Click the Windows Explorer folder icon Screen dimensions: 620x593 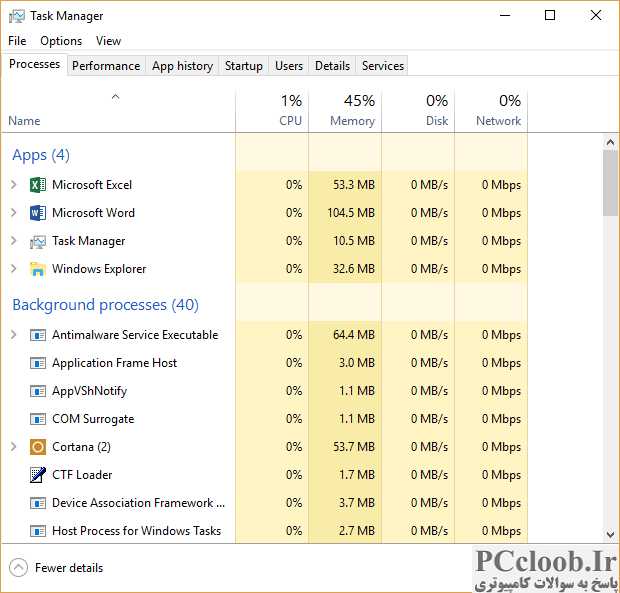[38, 269]
